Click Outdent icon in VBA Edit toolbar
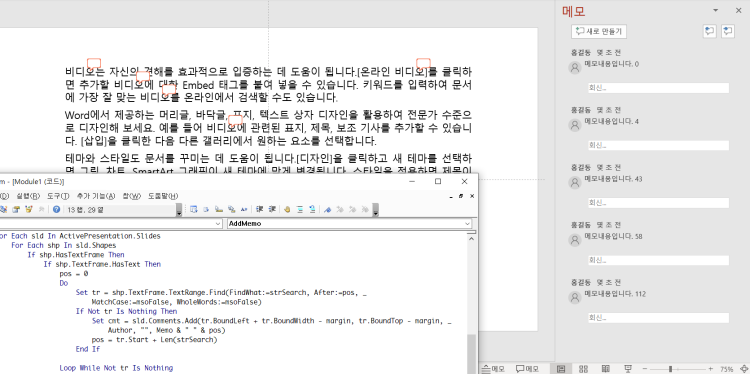This screenshot has width=750, height=374. [x=272, y=209]
